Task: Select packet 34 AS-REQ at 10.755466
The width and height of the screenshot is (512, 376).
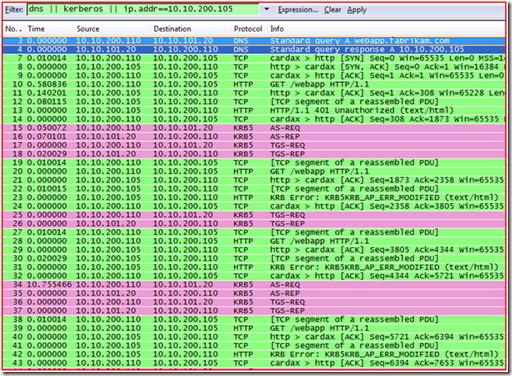Action: pos(254,285)
